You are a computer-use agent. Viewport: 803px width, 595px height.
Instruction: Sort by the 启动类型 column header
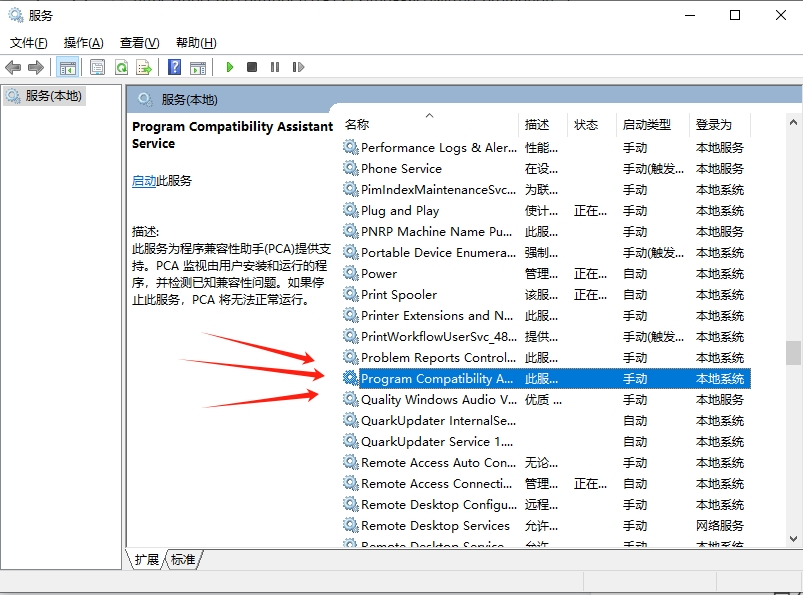(x=647, y=125)
